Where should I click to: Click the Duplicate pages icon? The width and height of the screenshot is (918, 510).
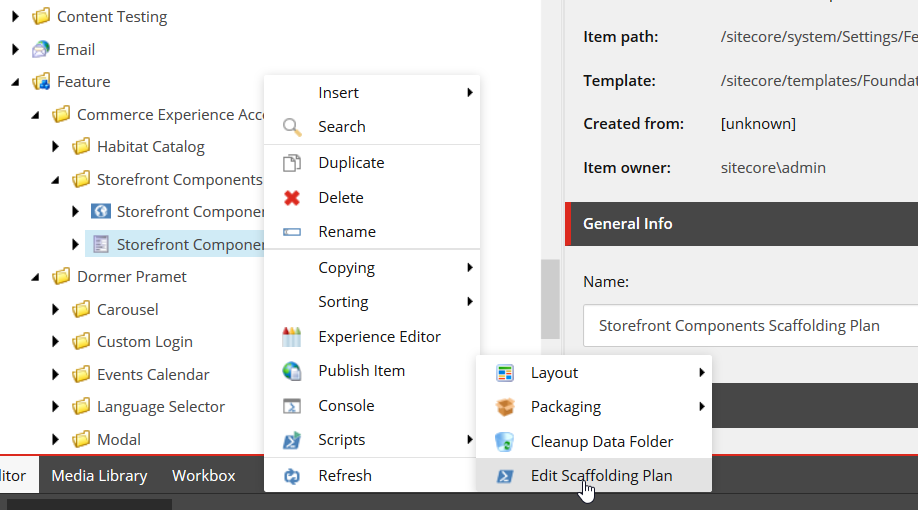click(292, 163)
